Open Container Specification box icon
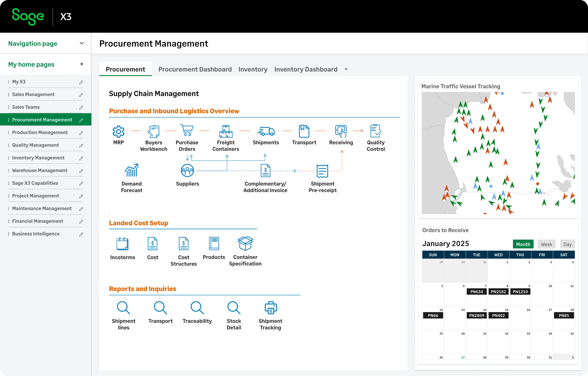The image size is (588, 376). tap(245, 243)
